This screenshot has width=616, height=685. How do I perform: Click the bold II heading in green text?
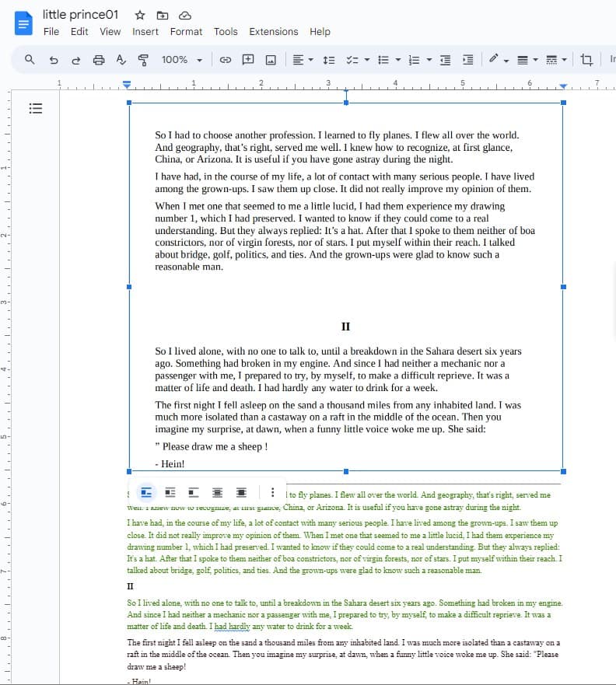click(130, 586)
